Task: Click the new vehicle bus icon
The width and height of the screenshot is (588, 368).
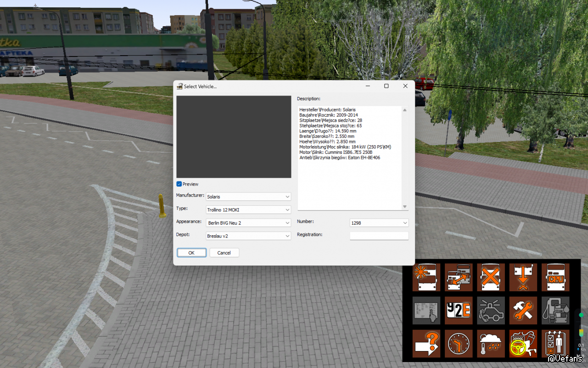Action: (x=426, y=277)
